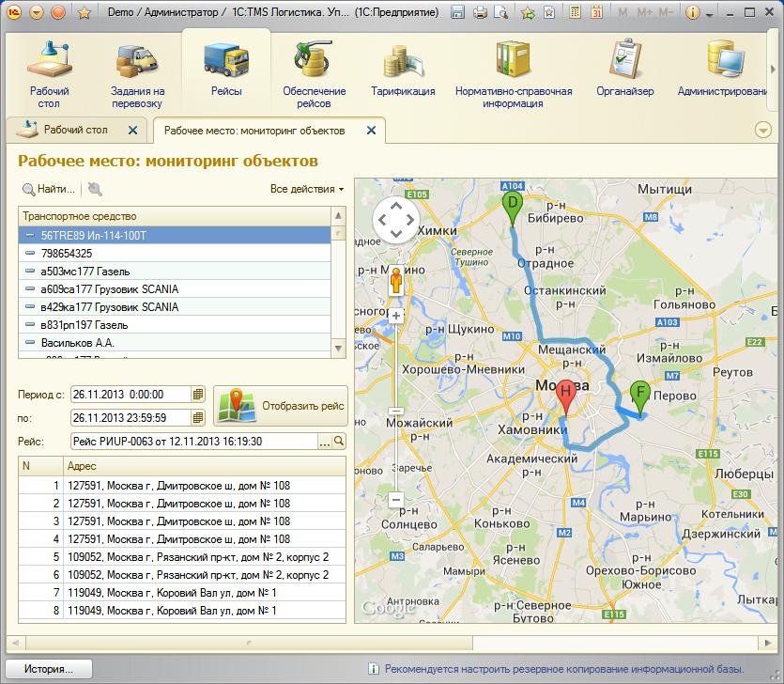Click the История... button
Image resolution: width=784 pixels, height=684 pixels.
50,669
